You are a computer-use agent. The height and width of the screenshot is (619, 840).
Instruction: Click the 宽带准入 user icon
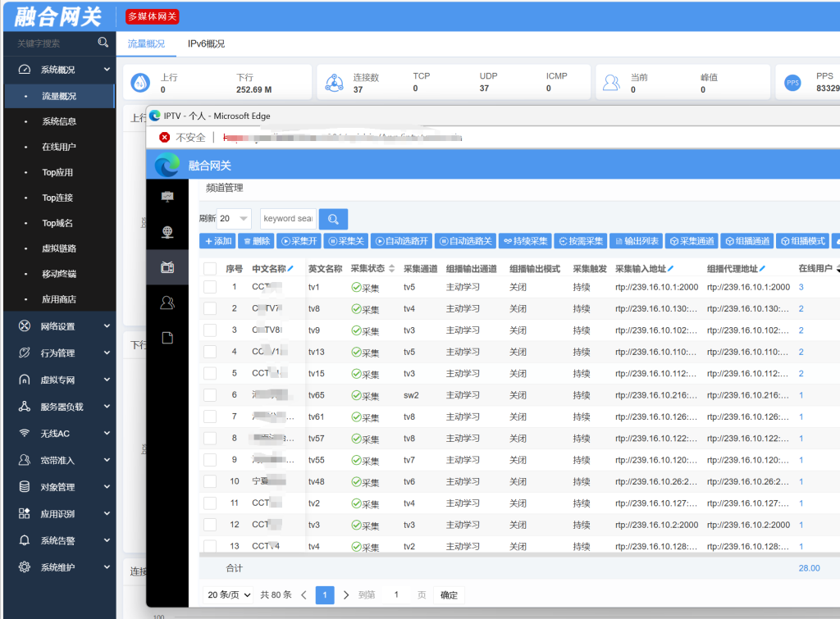24,459
